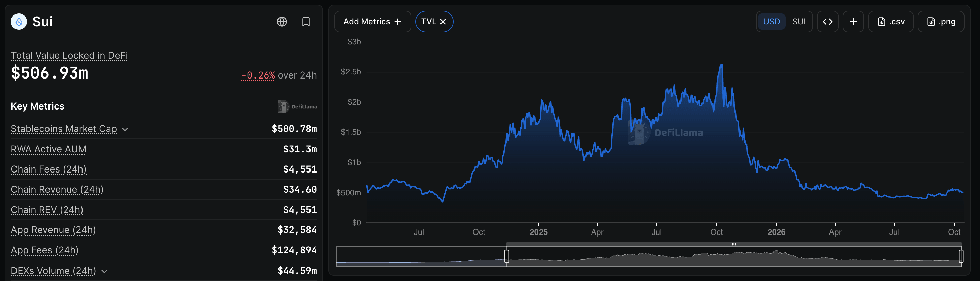Open the embed code icon

click(827, 22)
